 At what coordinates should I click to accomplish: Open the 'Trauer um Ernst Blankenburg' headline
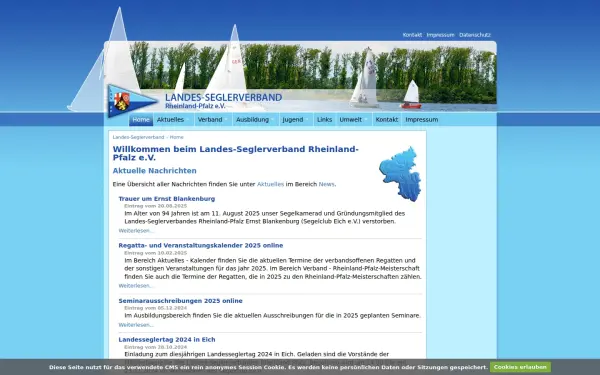point(167,199)
